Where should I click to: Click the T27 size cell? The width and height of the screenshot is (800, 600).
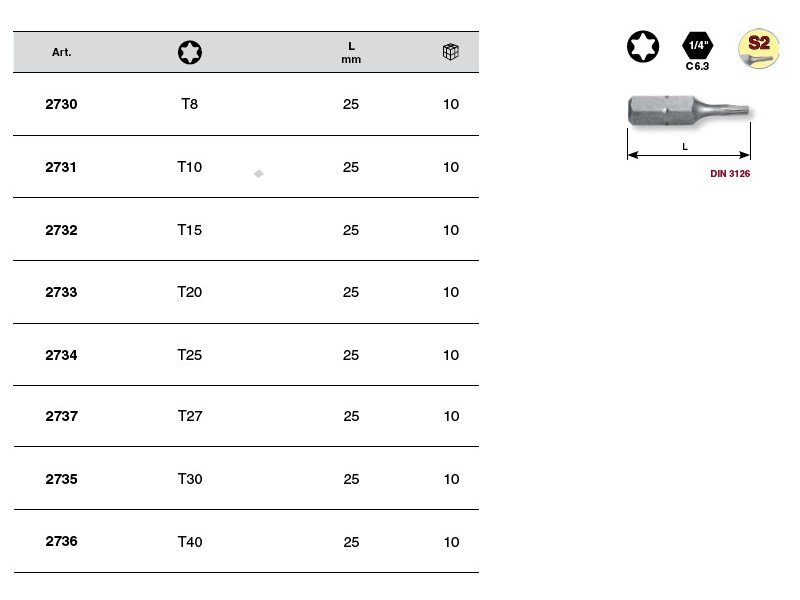(x=190, y=416)
